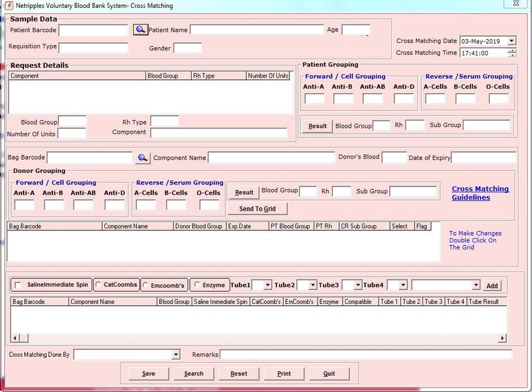The height and width of the screenshot is (392, 532).
Task: Click the donor grouping Result button
Action: point(244,192)
